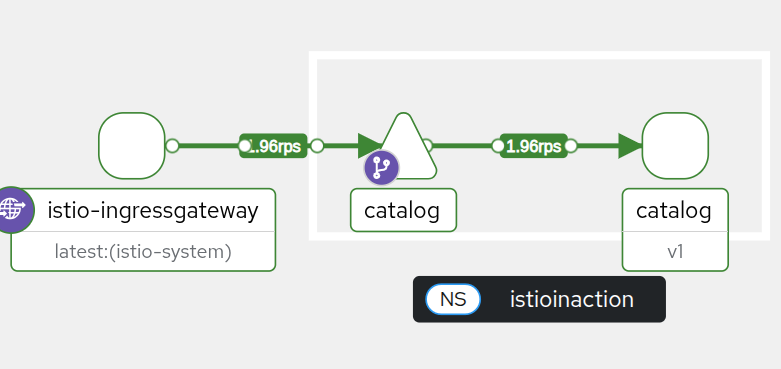Viewport: 781px width, 369px height.
Task: Click the purple traffic routing branch badge
Action: click(382, 168)
